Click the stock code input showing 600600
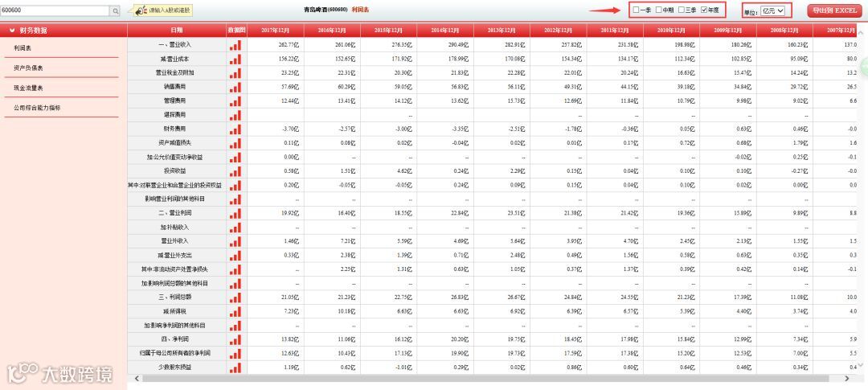The height and width of the screenshot is (390, 868). coord(55,10)
